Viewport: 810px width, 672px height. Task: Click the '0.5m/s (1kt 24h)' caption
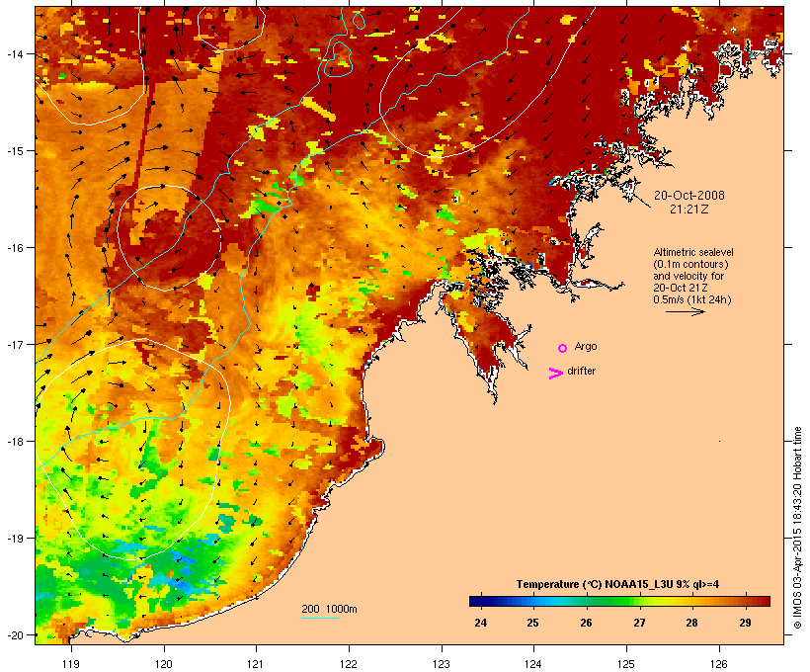click(x=692, y=299)
